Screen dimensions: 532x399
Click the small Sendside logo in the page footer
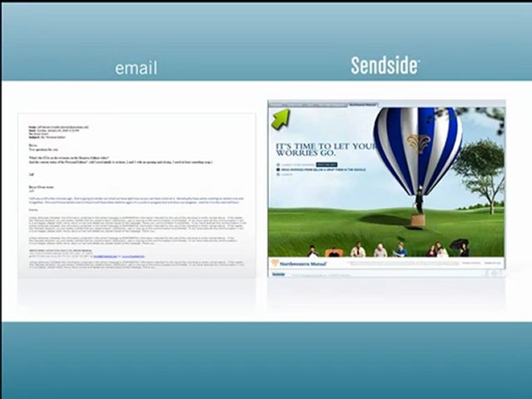point(279,274)
